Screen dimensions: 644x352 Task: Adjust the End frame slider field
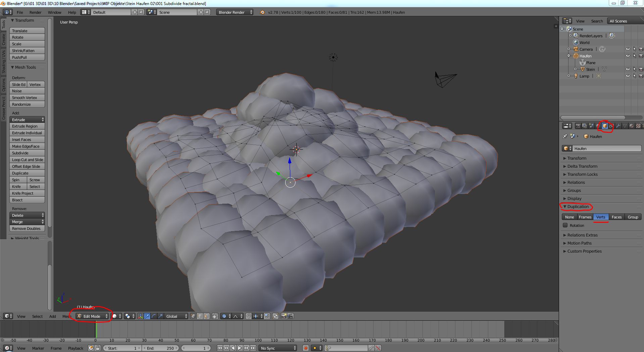point(160,348)
